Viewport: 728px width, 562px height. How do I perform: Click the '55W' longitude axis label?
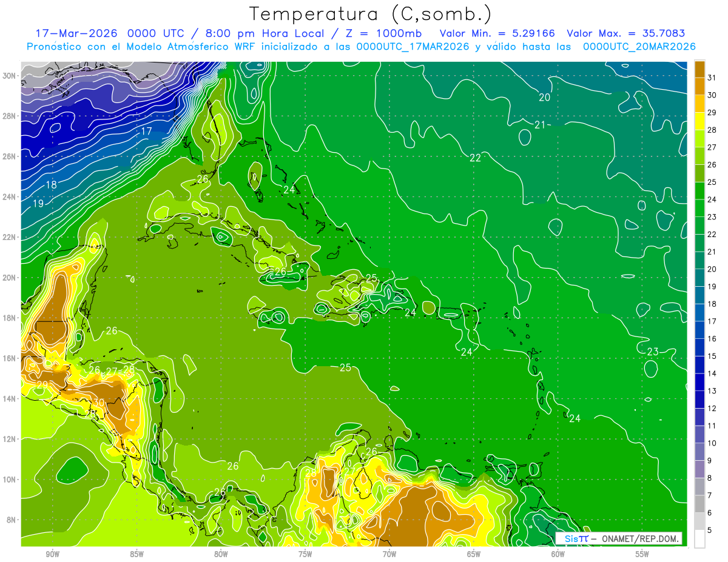tap(642, 554)
